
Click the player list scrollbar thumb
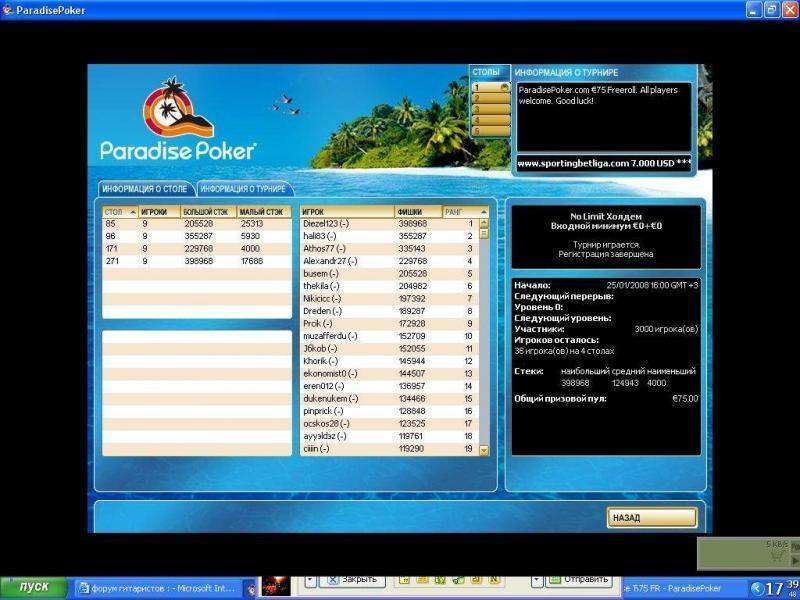[x=484, y=234]
